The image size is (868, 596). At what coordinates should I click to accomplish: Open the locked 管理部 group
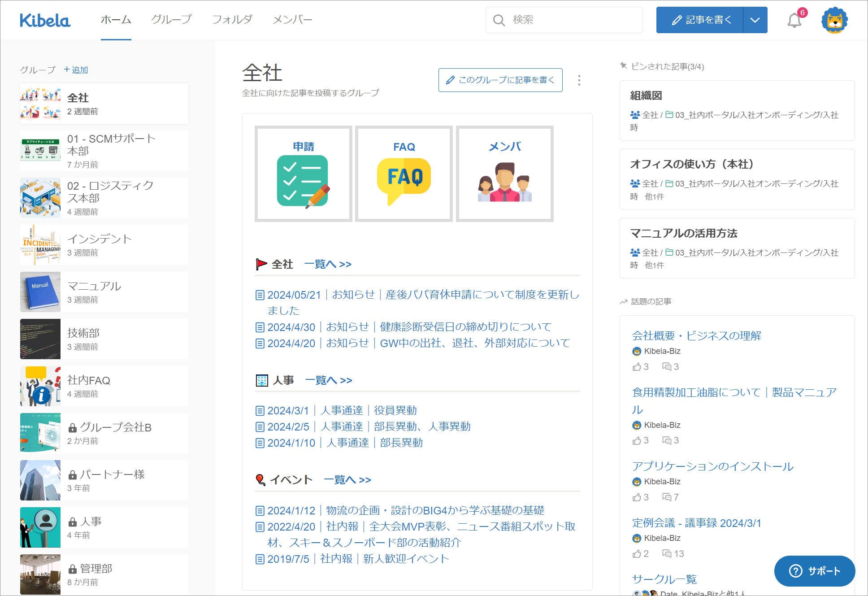104,574
